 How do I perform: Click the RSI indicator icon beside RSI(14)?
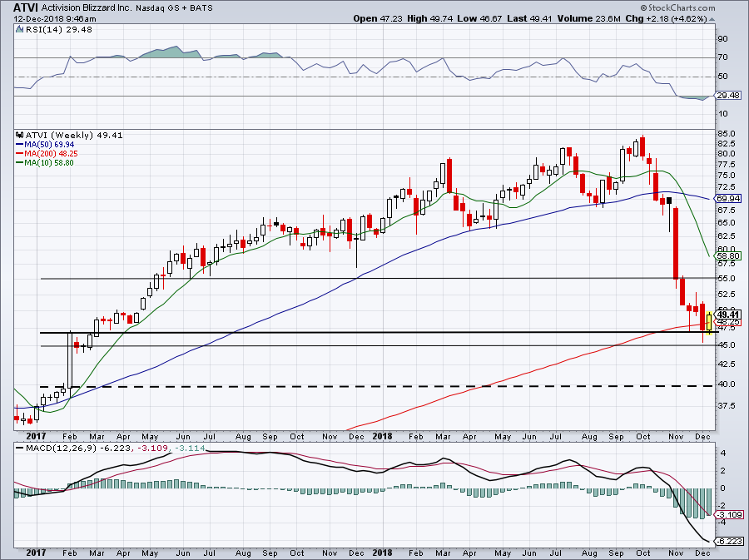point(19,29)
